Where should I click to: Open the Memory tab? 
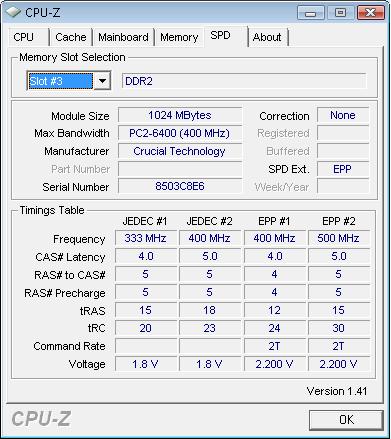179,37
